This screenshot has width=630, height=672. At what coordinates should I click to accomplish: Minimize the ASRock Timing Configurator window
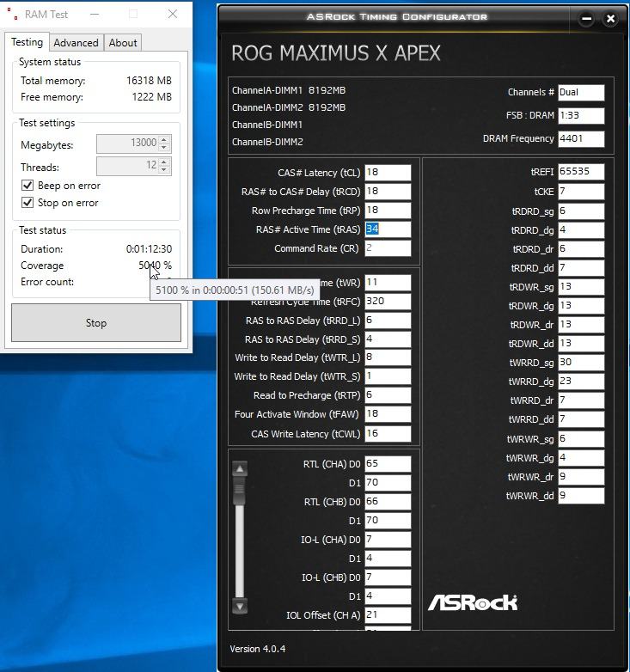(586, 19)
